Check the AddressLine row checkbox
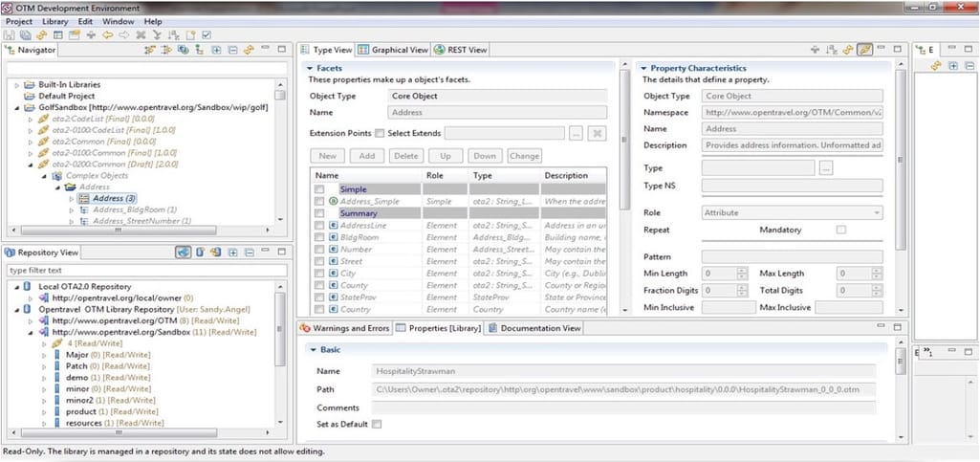Screen dimensions: 980x462 (x=319, y=226)
